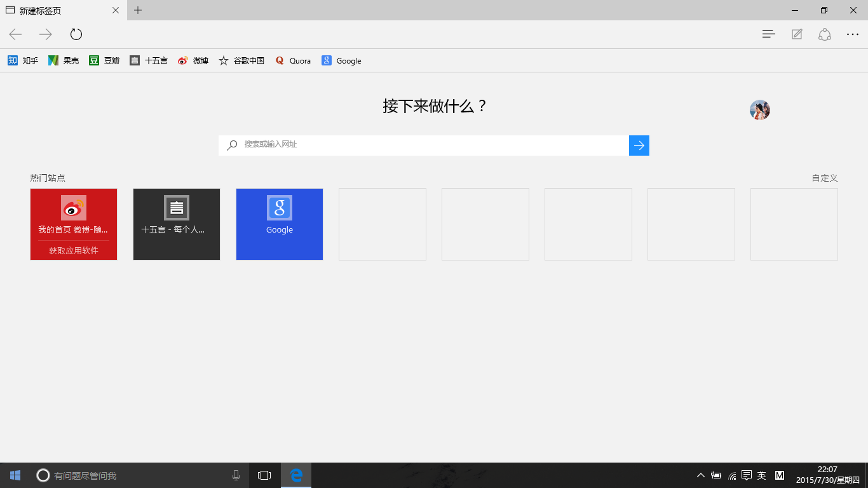Open the Hub panel
This screenshot has height=488, width=868.
point(769,34)
